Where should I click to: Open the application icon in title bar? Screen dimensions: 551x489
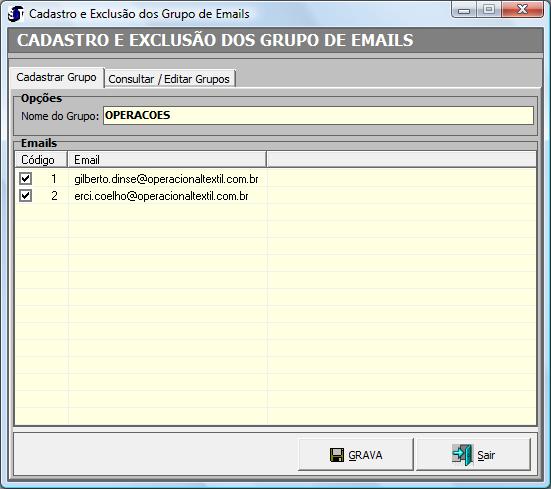15,14
